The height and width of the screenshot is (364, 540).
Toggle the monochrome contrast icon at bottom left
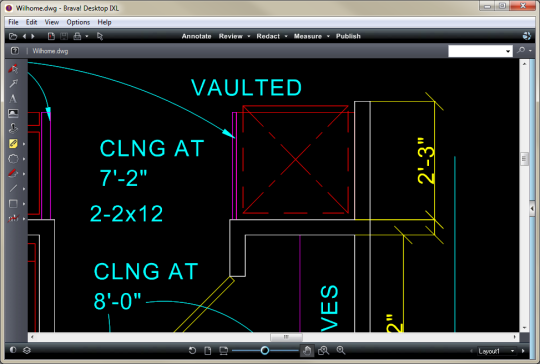click(x=13, y=350)
